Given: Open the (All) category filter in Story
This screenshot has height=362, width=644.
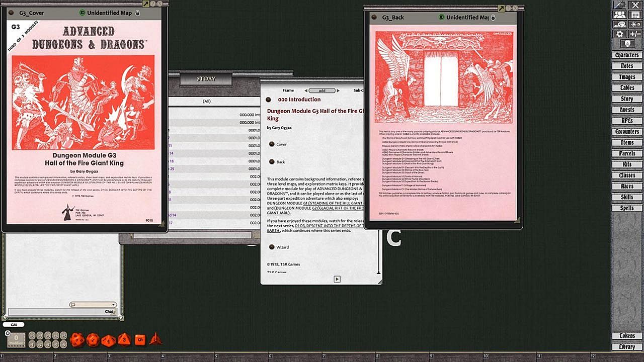Looking at the screenshot, I should tap(206, 101).
